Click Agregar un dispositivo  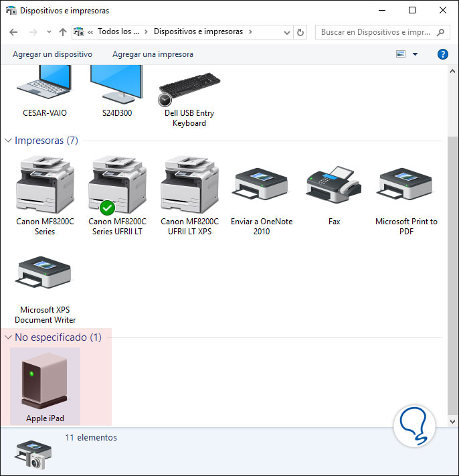52,54
